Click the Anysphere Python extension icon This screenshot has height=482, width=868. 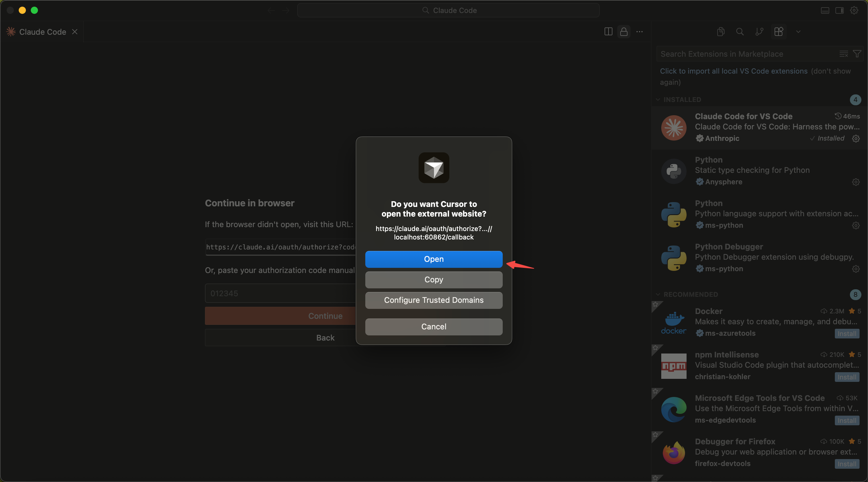pyautogui.click(x=674, y=171)
